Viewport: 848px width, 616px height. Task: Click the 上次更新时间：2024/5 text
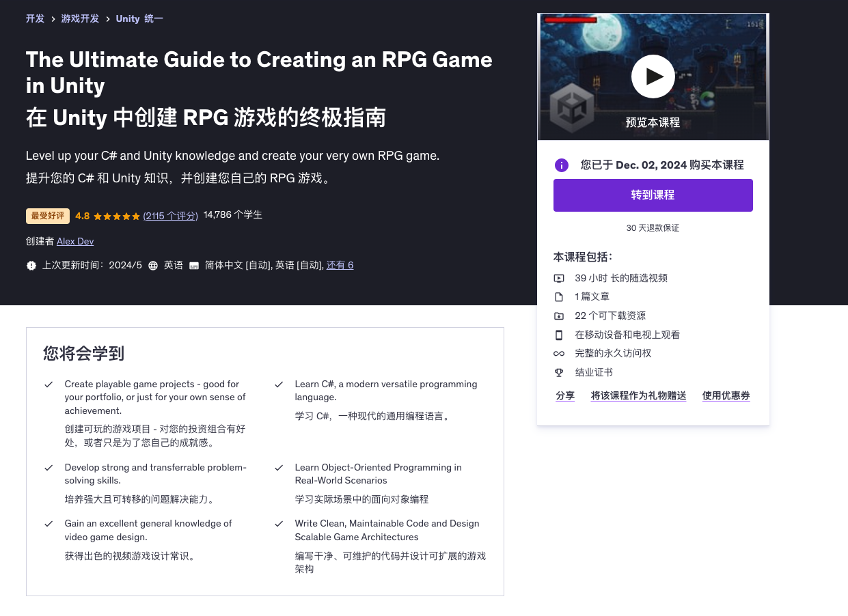(92, 265)
